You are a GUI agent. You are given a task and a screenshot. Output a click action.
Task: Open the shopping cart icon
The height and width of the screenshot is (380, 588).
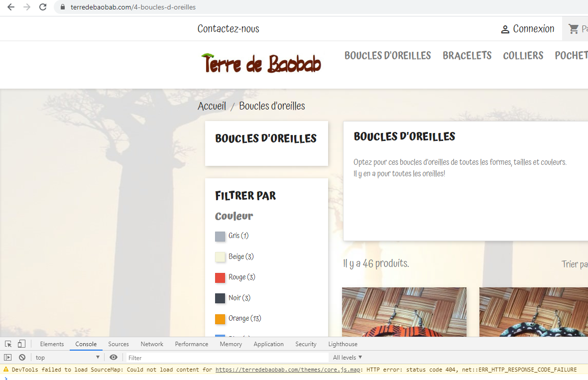point(574,28)
